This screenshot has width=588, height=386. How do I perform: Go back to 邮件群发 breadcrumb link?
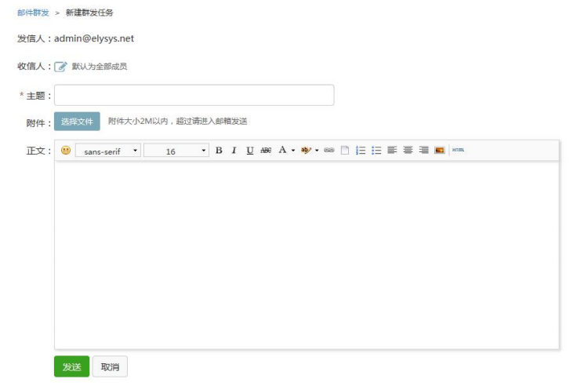pos(33,13)
